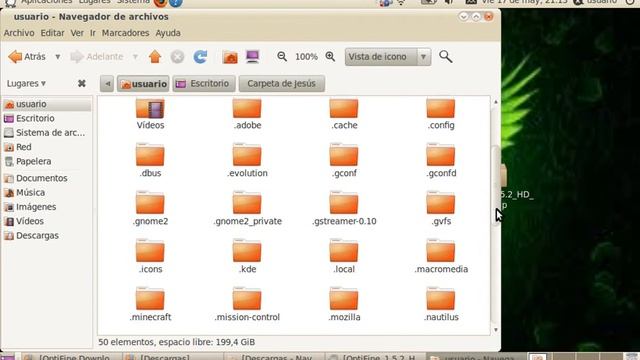The width and height of the screenshot is (640, 360).
Task: Close the side panel
Action: tap(82, 83)
